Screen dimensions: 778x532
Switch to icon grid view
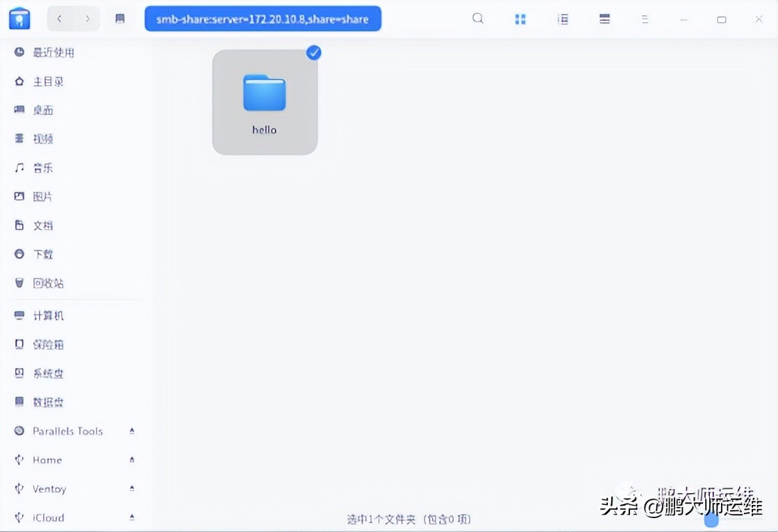(x=520, y=19)
